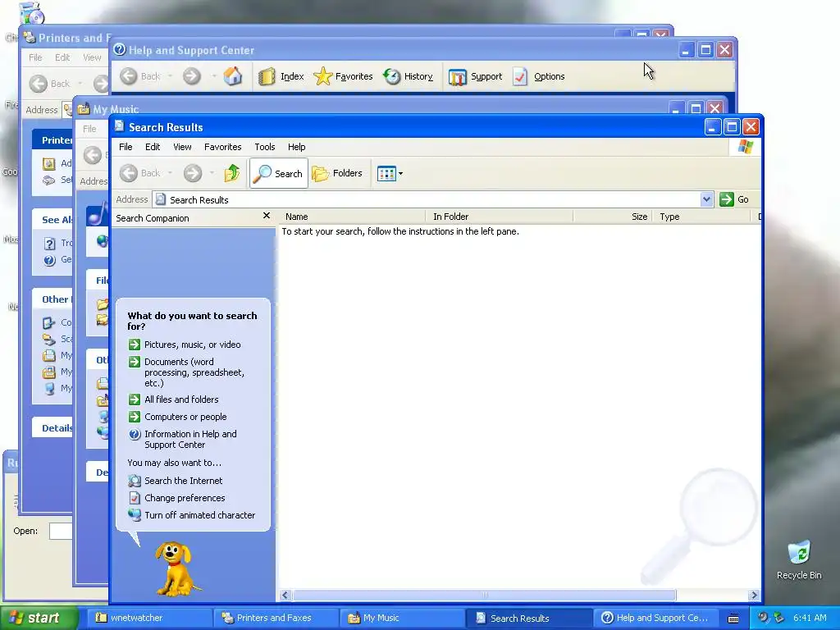Open Favorites in Help and Support Center

343,76
